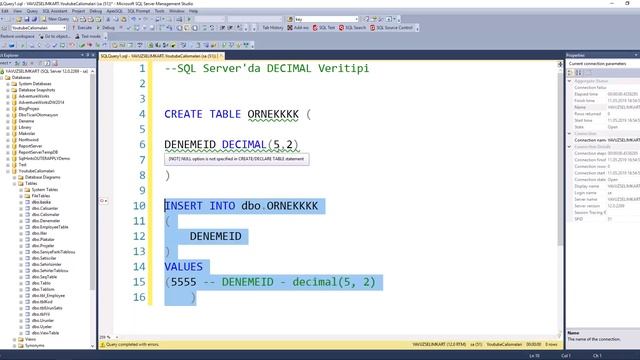Expand the Database Diagrams node

(14, 177)
